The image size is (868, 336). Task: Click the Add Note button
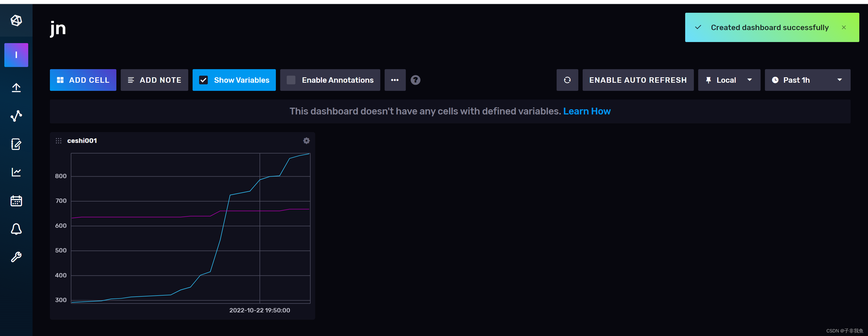154,80
